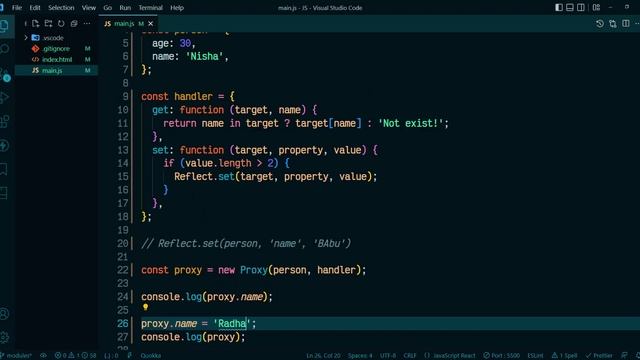Change language mode JavaScript React
The height and width of the screenshot is (360, 640).
pos(450,356)
